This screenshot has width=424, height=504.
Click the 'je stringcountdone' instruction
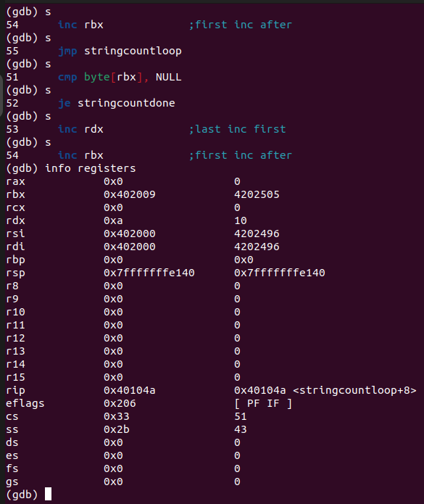[116, 103]
